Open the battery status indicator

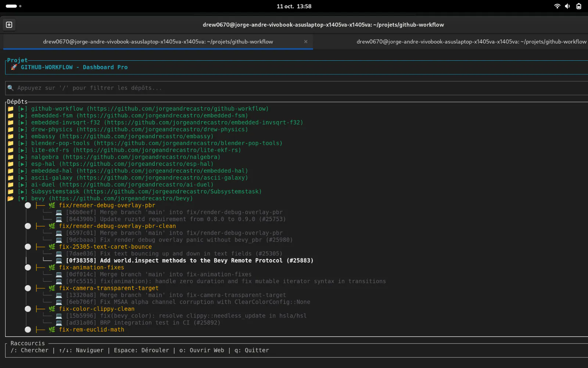(579, 6)
